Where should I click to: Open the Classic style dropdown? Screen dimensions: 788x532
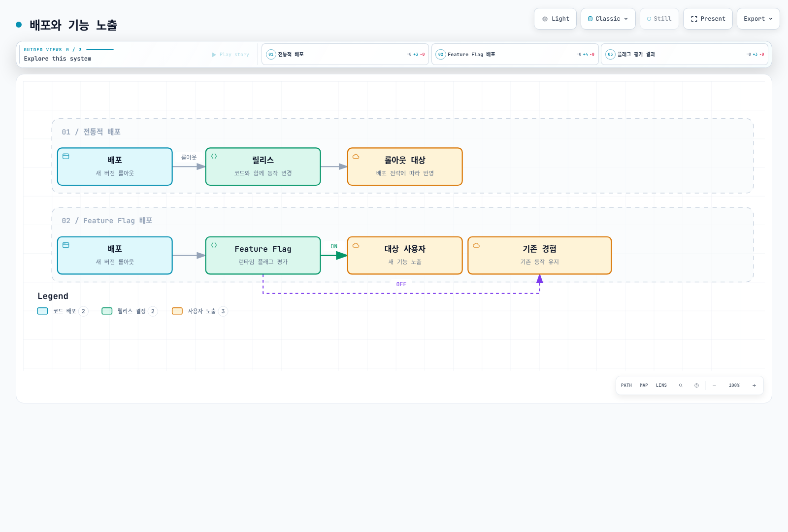608,19
